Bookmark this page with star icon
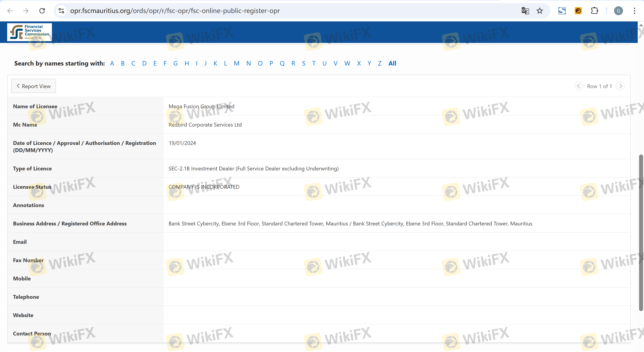This screenshot has width=644, height=352. pyautogui.click(x=540, y=11)
